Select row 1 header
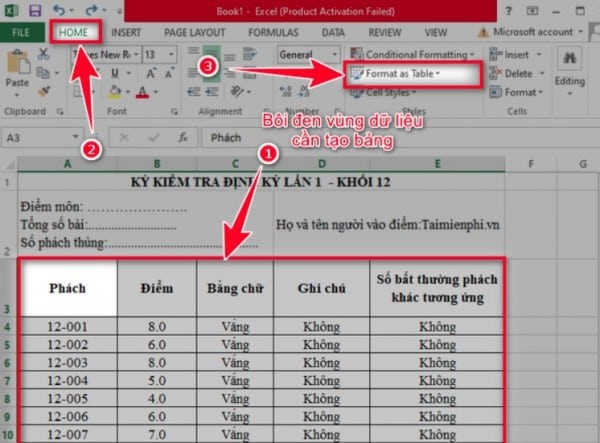Viewport: 600px width, 443px height. pyautogui.click(x=8, y=182)
